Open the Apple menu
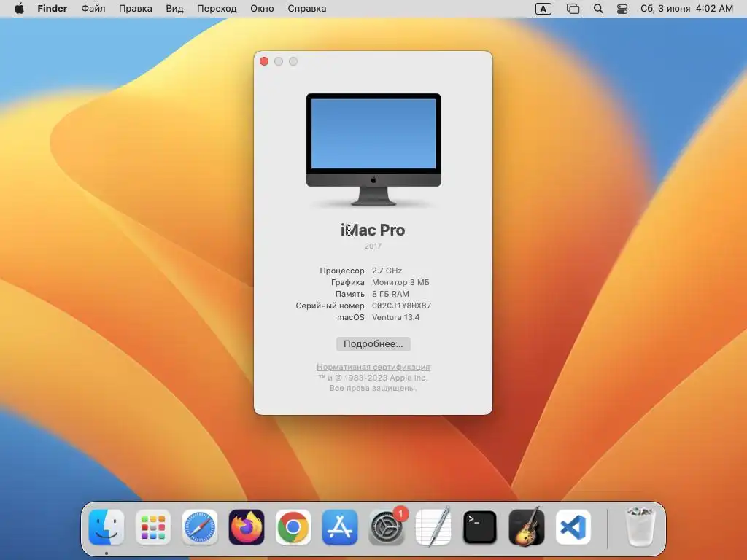747x560 pixels. (19, 9)
